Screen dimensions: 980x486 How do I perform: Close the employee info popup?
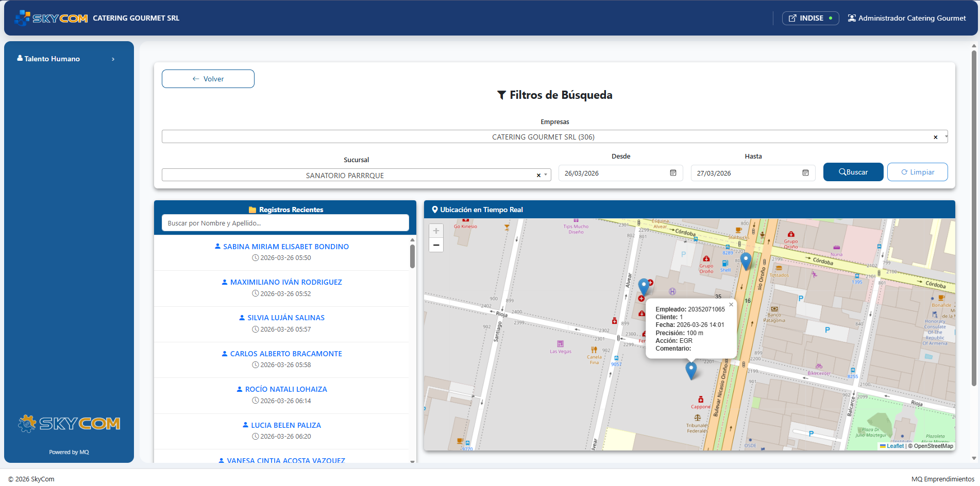tap(731, 305)
